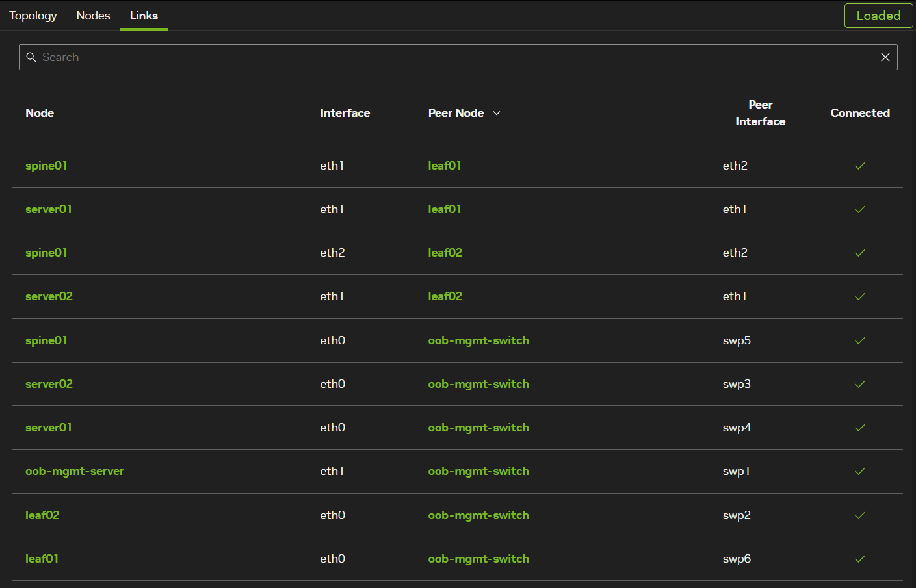Image resolution: width=916 pixels, height=588 pixels.
Task: Click connected checkmark for oob-mgmt-server row
Action: 859,472
